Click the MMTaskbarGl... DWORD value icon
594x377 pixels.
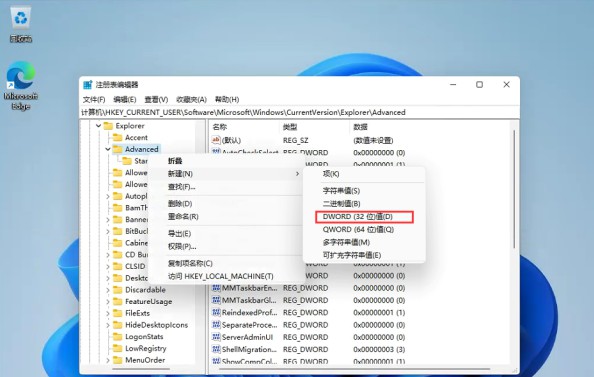click(x=216, y=300)
